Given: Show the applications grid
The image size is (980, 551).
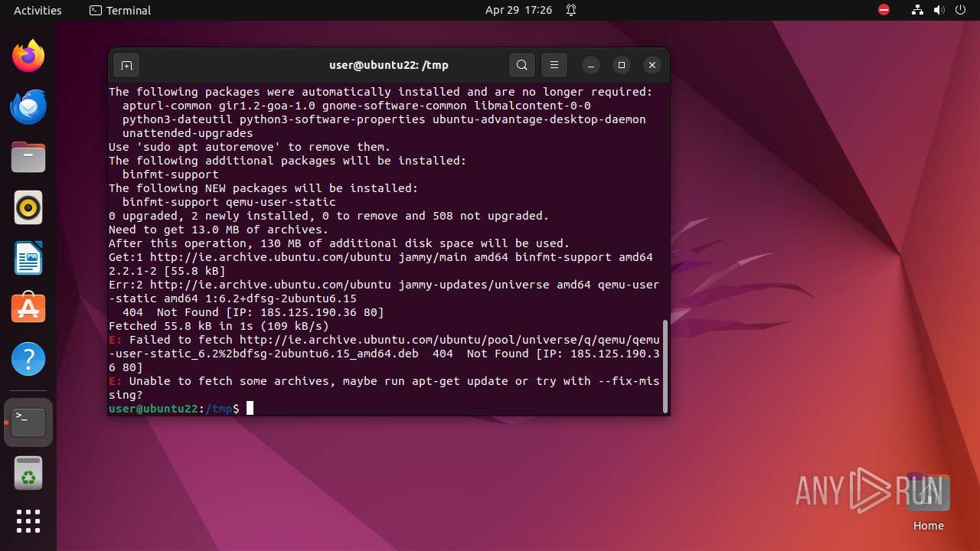Looking at the screenshot, I should point(28,521).
